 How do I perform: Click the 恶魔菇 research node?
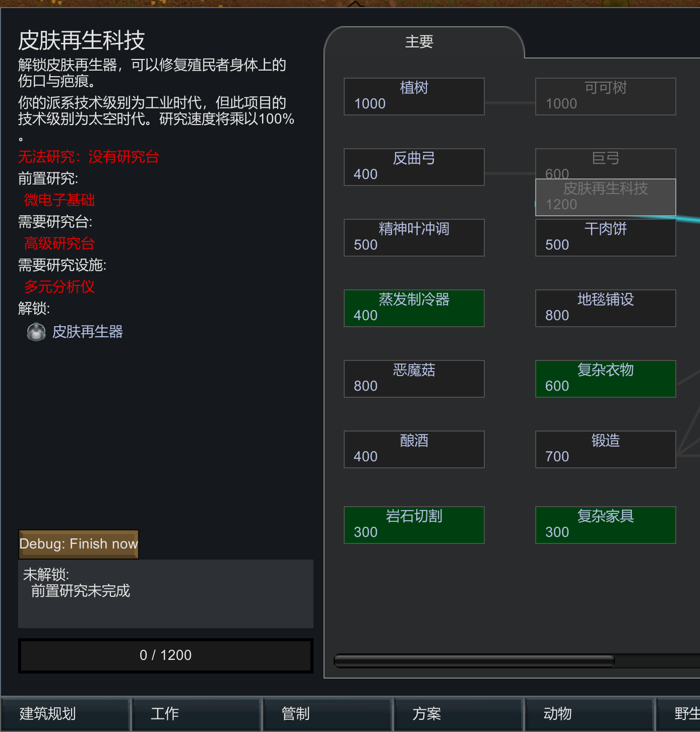pyautogui.click(x=414, y=379)
